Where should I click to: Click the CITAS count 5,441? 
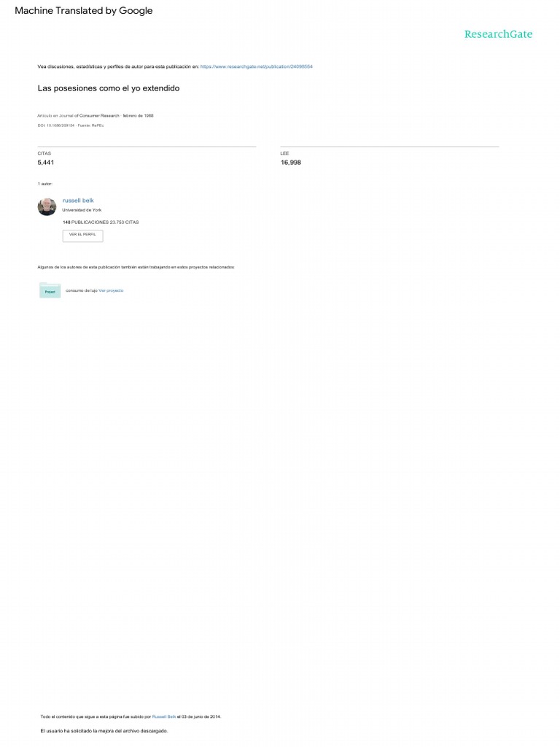46,163
